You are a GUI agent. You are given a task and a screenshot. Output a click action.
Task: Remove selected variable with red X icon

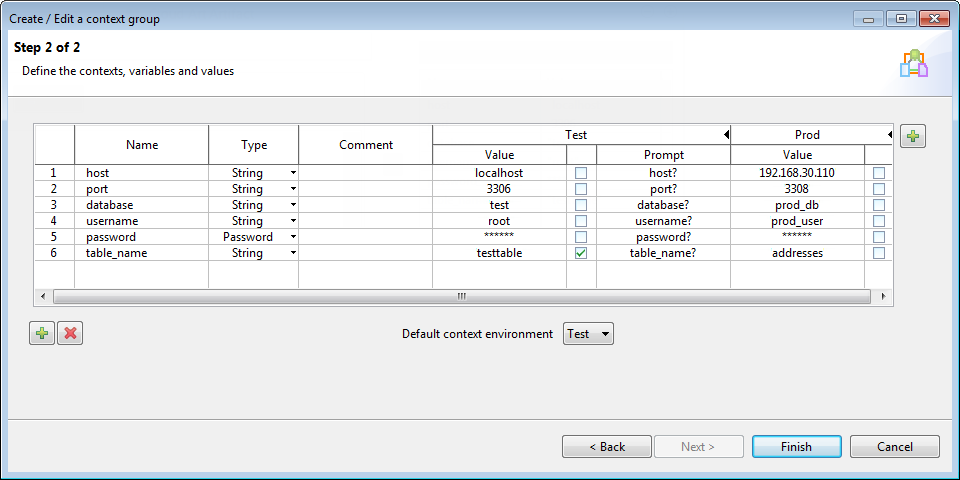(70, 333)
